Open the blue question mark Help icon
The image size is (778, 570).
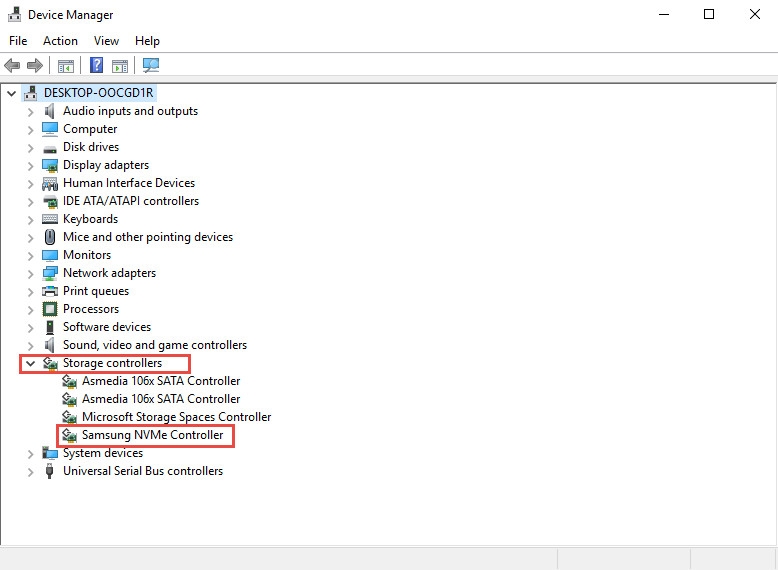point(96,65)
